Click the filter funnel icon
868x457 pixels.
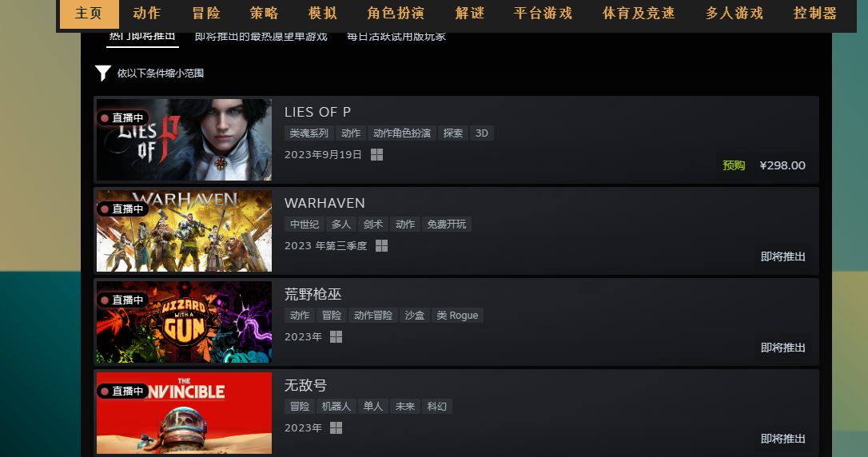[103, 73]
